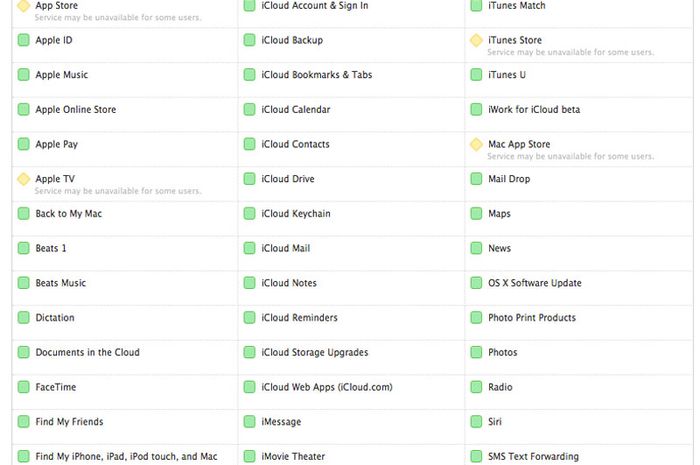The image size is (700, 465).
Task: Click the green status icon beside Maps
Action: pyautogui.click(x=476, y=214)
